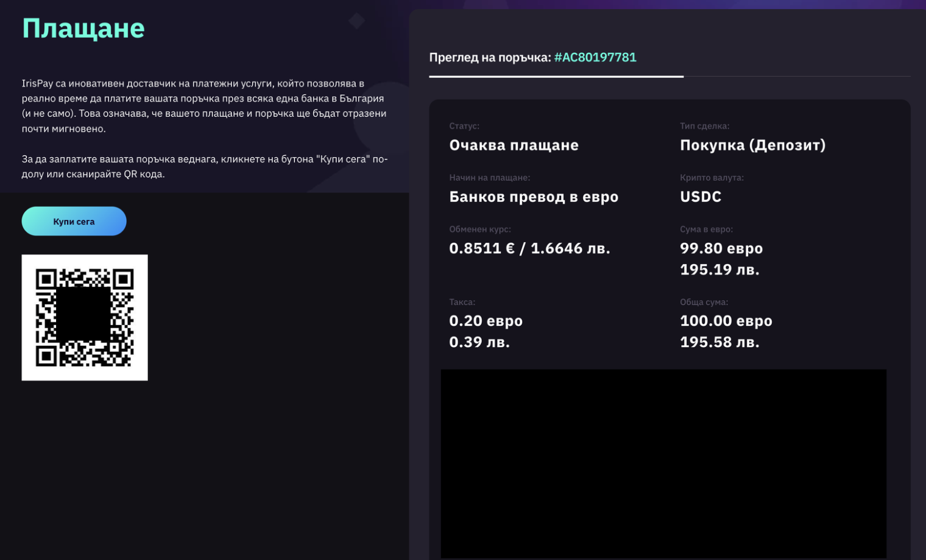Click the 0.20 евро fee value
Viewport: 926px width, 560px height.
click(486, 321)
